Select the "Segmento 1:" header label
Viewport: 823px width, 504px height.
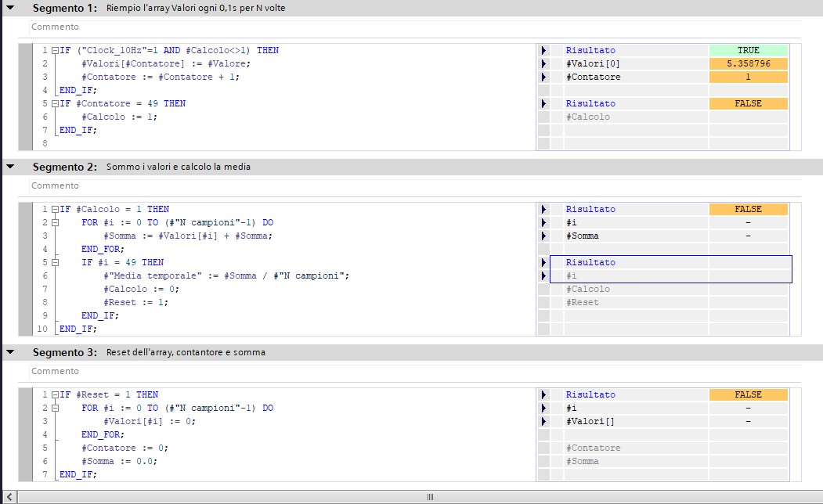point(64,8)
